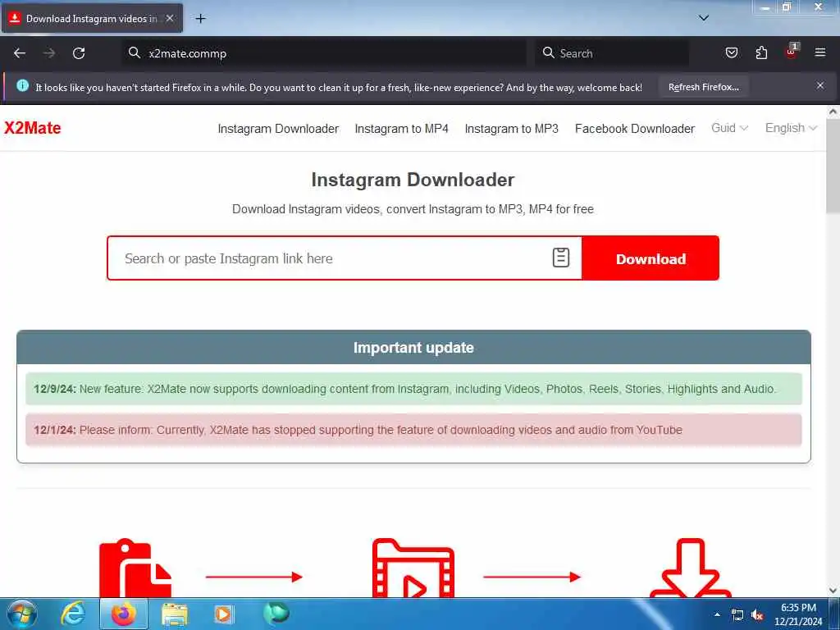Open a new browser tab
840x630 pixels.
(200, 19)
